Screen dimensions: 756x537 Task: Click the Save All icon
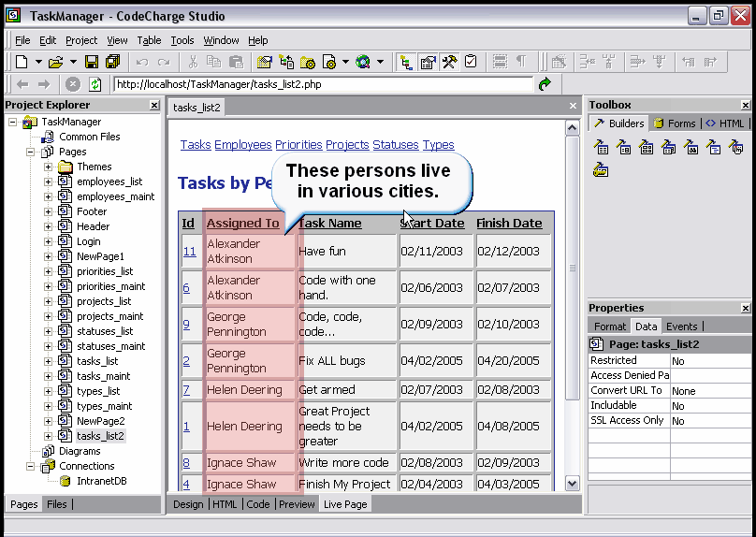(113, 62)
